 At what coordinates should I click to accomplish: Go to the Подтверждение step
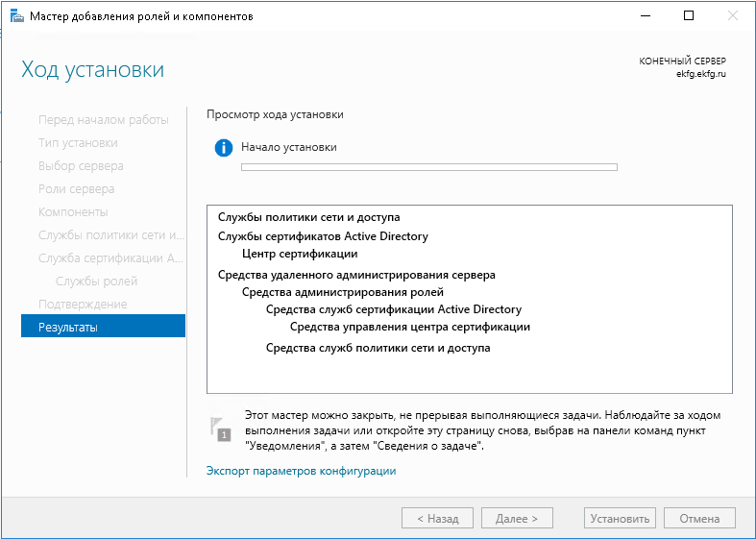click(83, 305)
